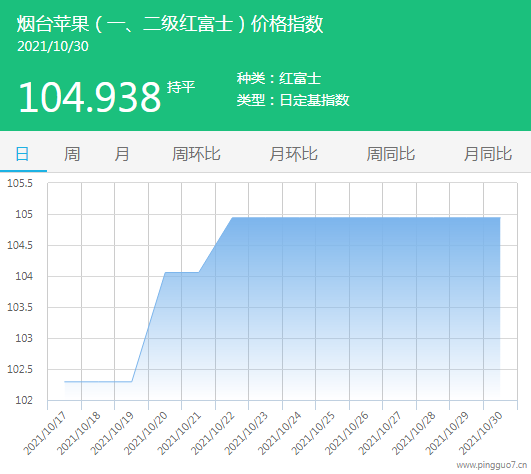Click the 104.938 index value
Screen dimensions: 531x474
point(90,97)
